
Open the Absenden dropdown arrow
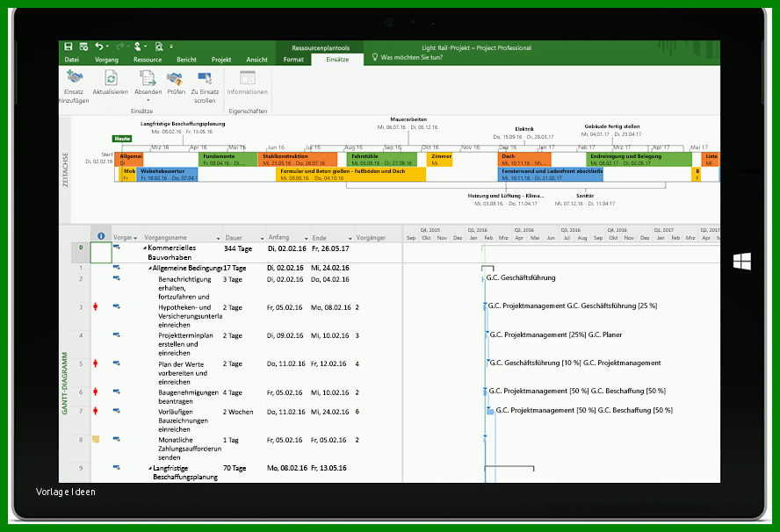148,100
